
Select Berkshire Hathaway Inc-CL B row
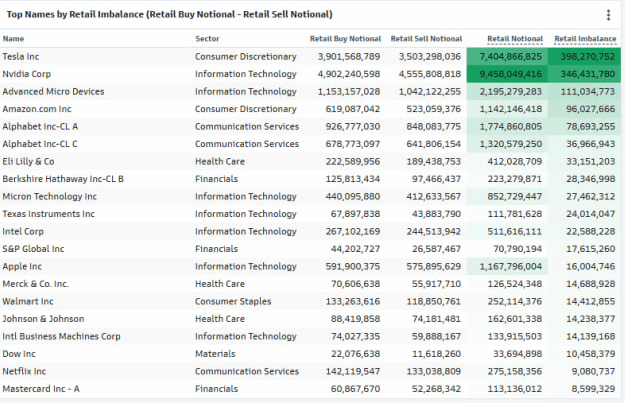pos(63,179)
